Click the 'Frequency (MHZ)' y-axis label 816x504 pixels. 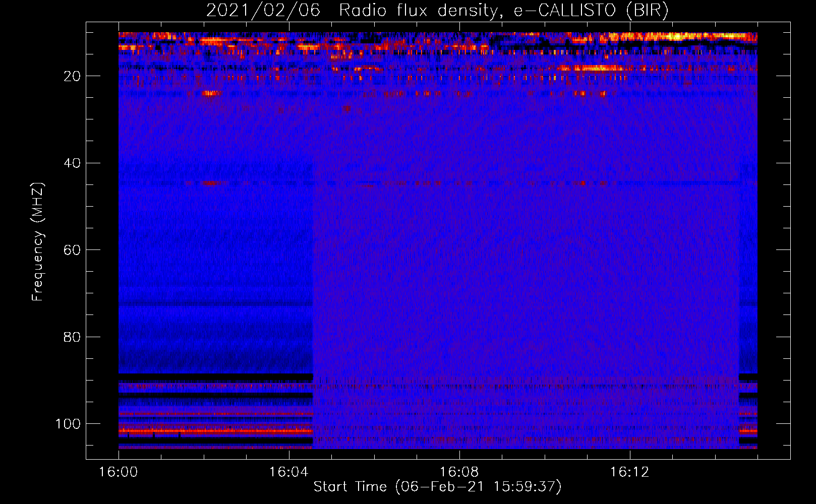pos(38,242)
